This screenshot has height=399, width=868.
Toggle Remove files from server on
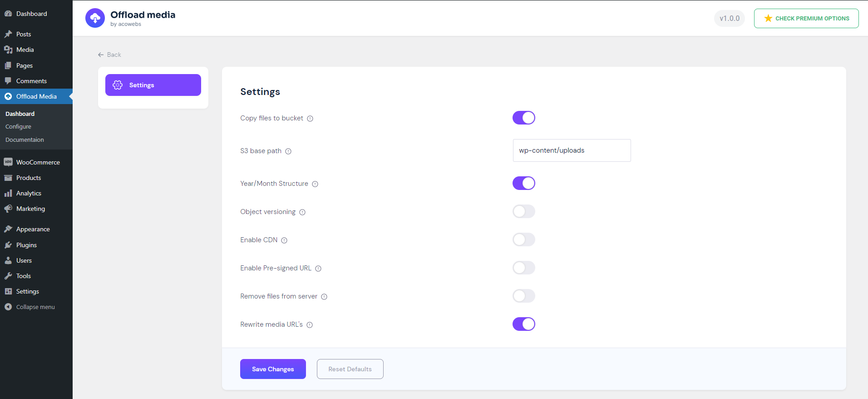[524, 296]
